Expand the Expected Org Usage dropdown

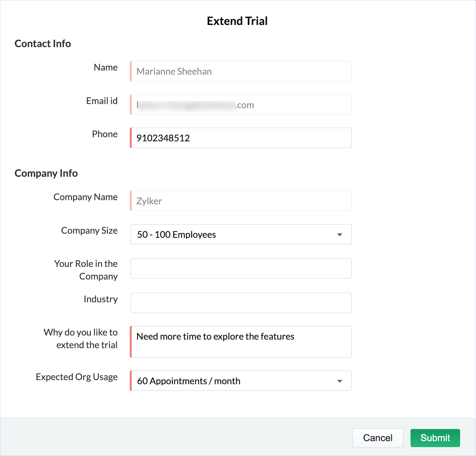click(x=241, y=381)
